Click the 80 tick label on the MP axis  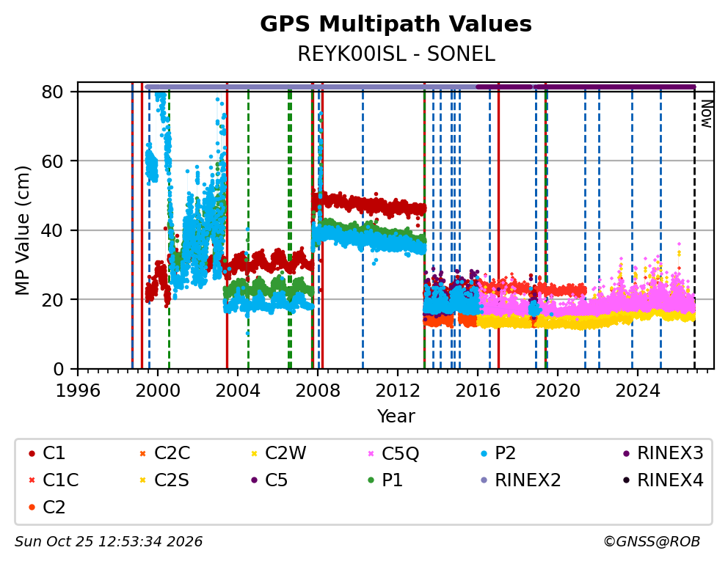click(x=52, y=92)
